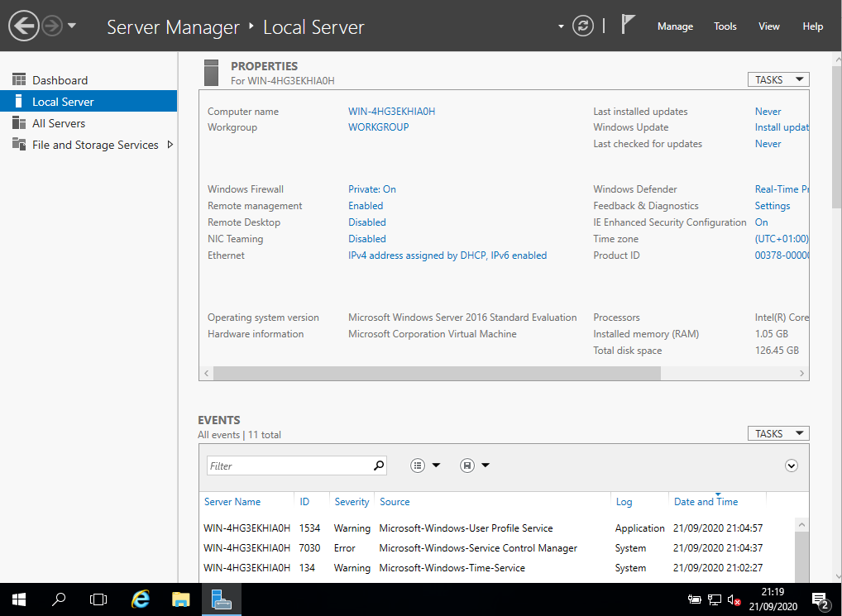Image resolution: width=842 pixels, height=616 pixels.
Task: Click the power tray icon
Action: click(x=694, y=599)
